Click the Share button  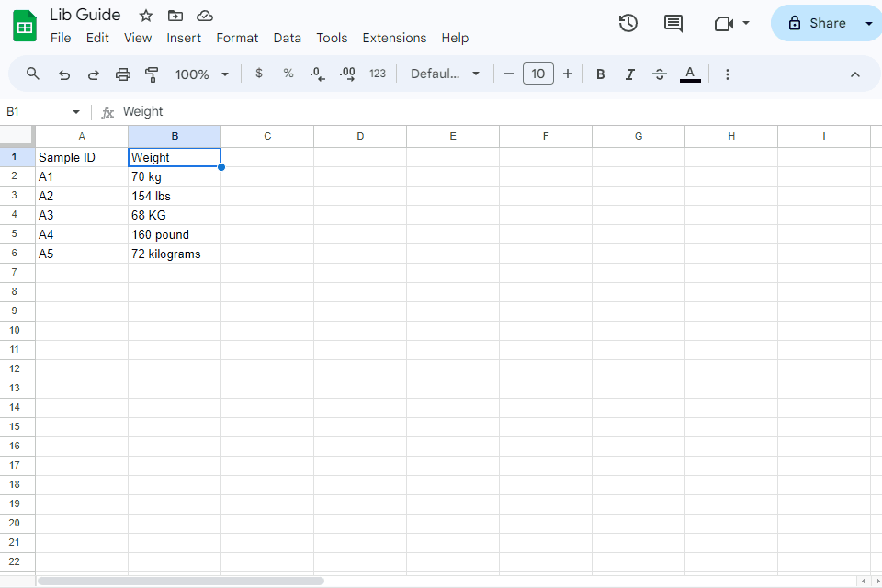click(x=813, y=23)
